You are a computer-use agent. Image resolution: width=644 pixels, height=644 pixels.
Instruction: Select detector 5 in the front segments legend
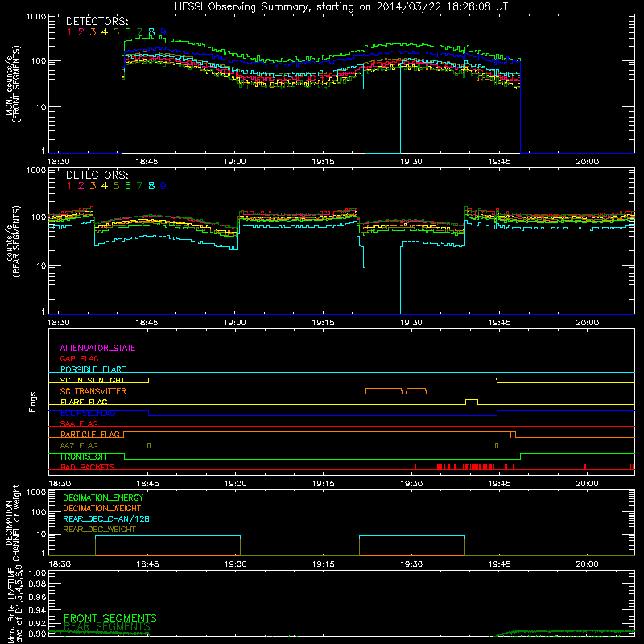tap(116, 32)
